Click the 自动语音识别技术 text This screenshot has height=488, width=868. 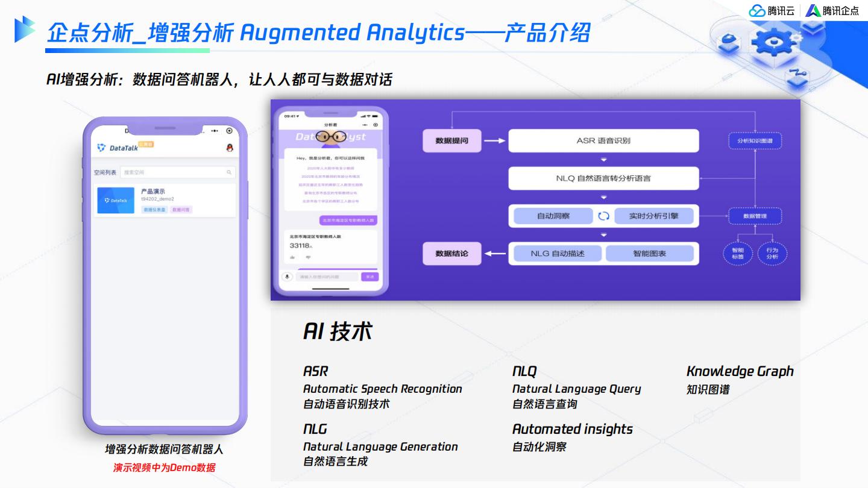(347, 404)
